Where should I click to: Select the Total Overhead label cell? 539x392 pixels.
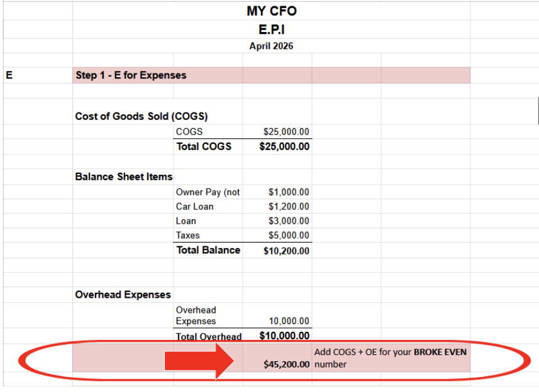click(x=208, y=337)
